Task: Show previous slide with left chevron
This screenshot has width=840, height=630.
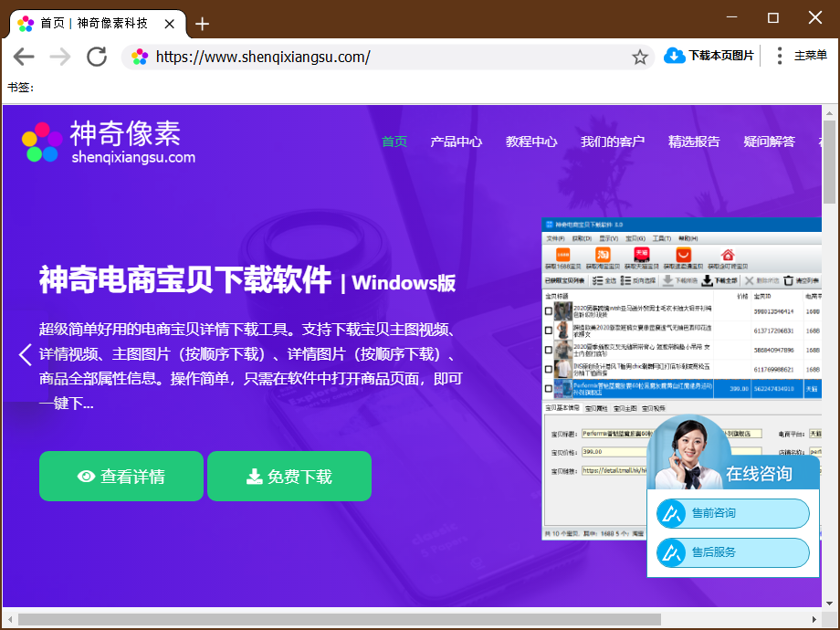Action: coord(26,354)
